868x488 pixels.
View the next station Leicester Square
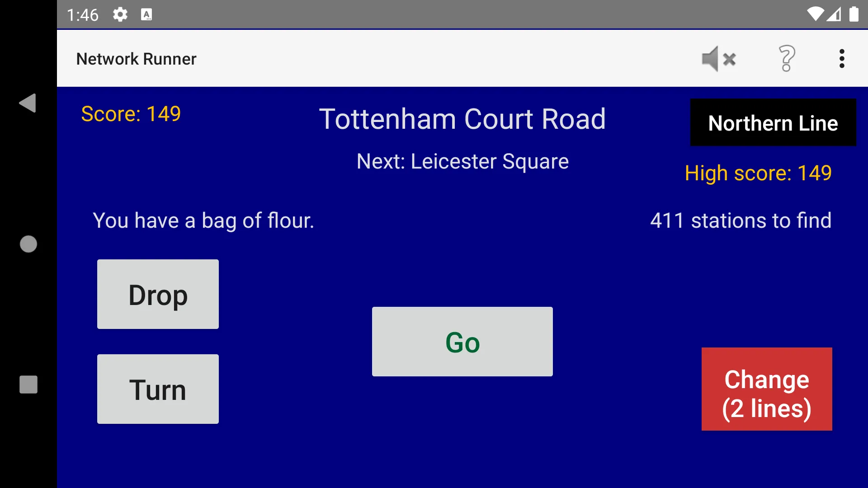tap(462, 160)
